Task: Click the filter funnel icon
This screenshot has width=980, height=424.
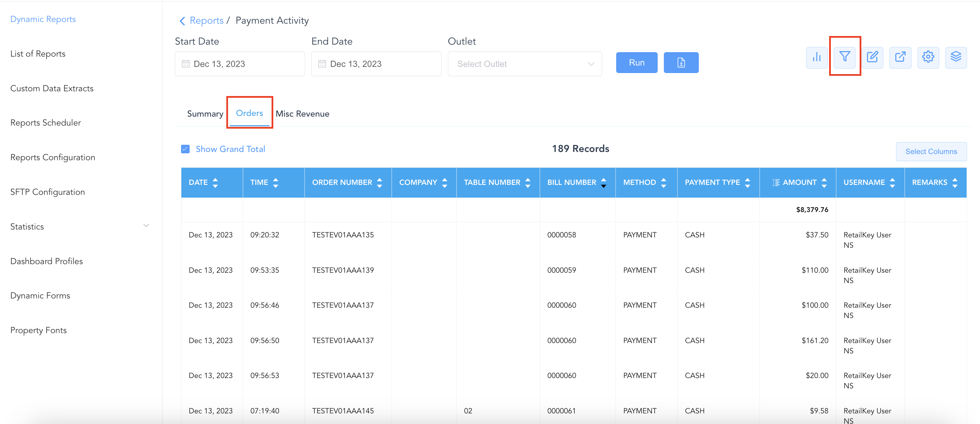Action: 845,57
